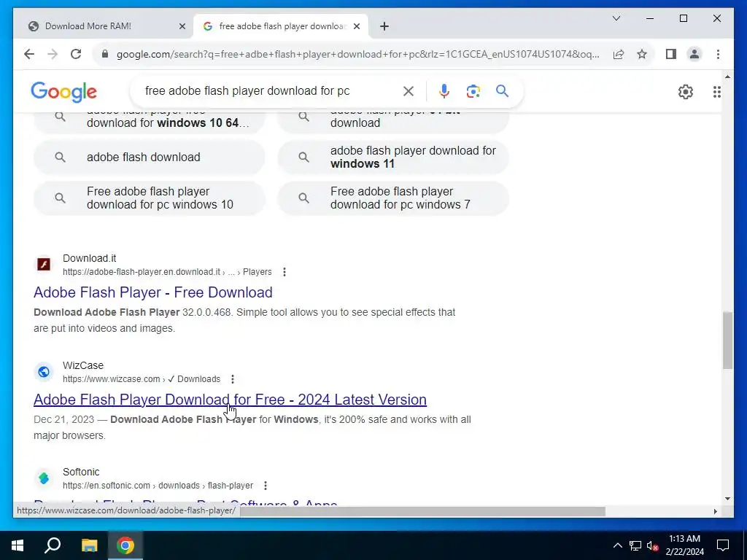Viewport: 747px width, 560px height.
Task: Select suggestion download for windows 10 64
Action: click(149, 122)
